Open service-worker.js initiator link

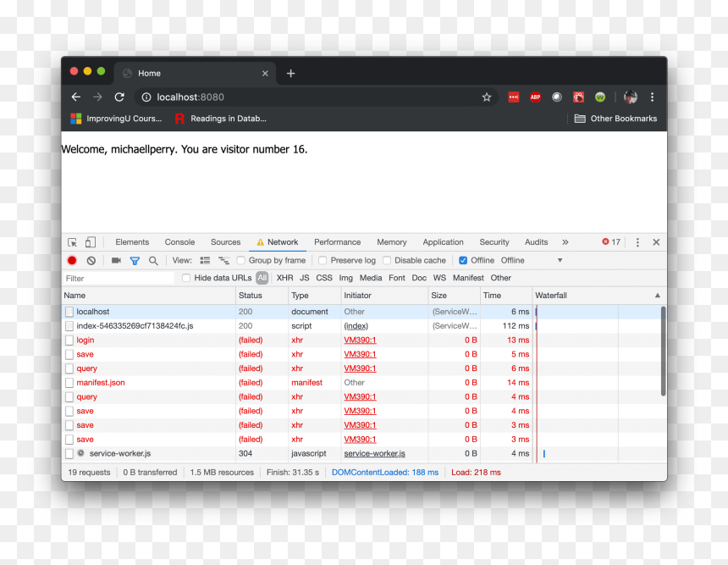(374, 453)
